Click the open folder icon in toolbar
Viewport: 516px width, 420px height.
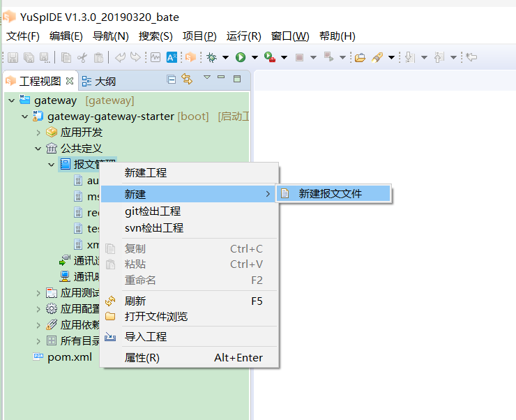(x=360, y=57)
